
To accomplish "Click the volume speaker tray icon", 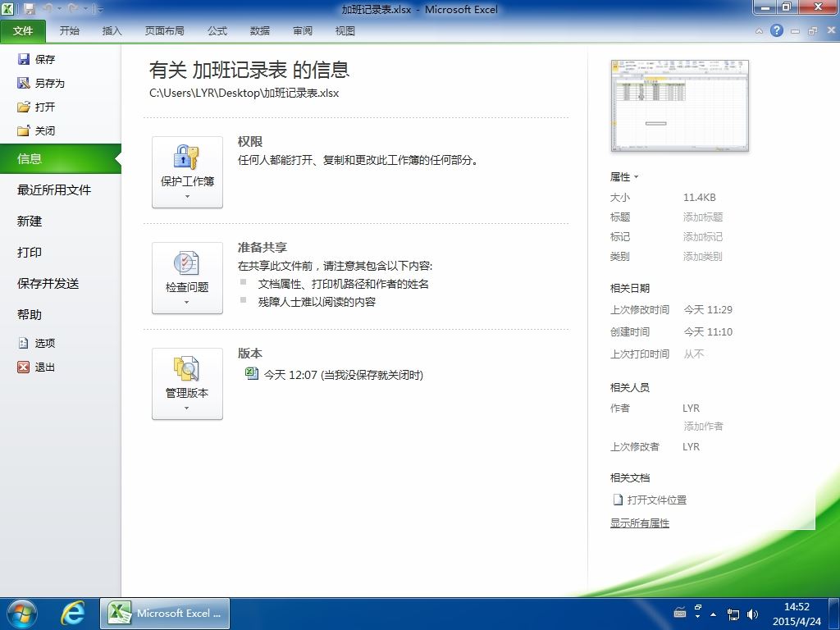I will pos(753,614).
